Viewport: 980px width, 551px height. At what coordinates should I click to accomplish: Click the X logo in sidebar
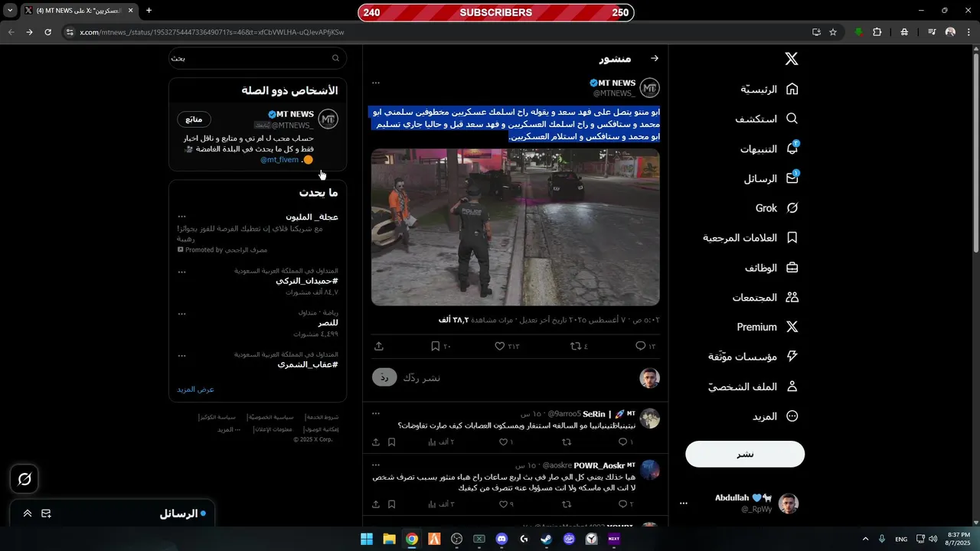[792, 59]
